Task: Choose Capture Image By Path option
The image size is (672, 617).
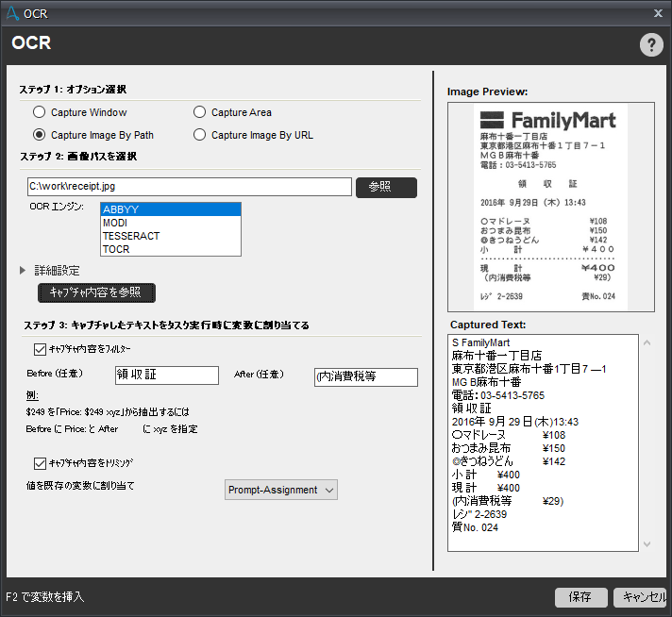Action: 40,135
